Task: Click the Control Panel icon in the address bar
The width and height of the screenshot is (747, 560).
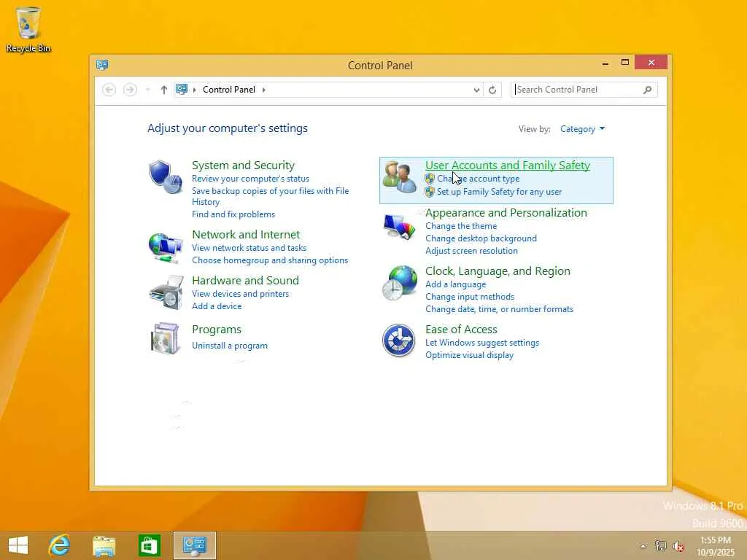Action: coord(182,89)
